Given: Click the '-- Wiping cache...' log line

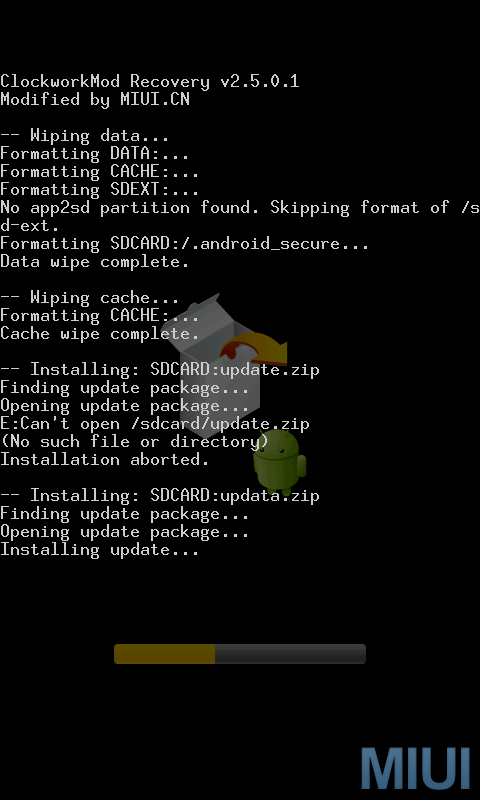Looking at the screenshot, I should (x=90, y=297).
